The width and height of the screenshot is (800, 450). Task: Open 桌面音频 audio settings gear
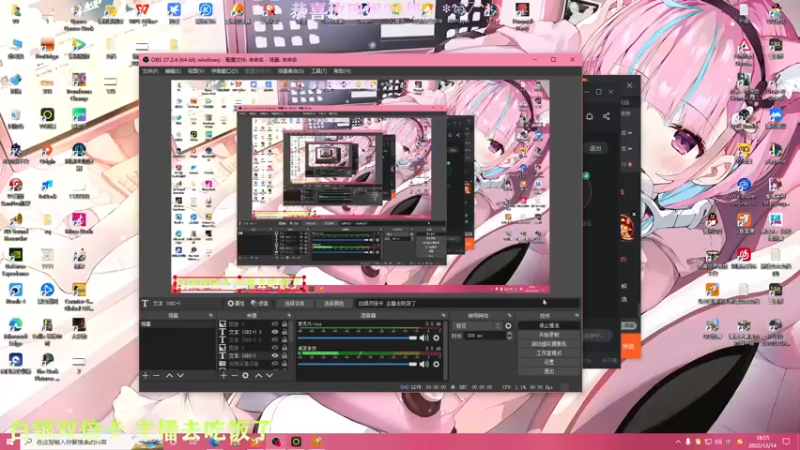[x=436, y=364]
